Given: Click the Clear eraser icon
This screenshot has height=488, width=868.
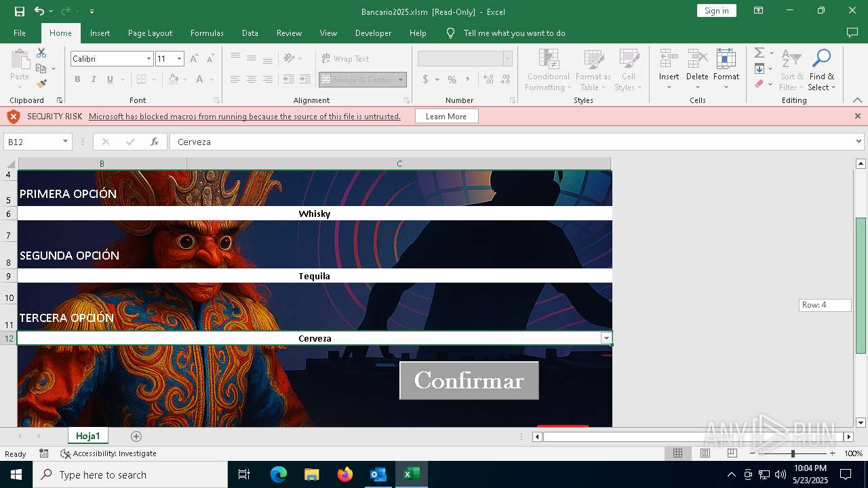Looking at the screenshot, I should tap(759, 84).
